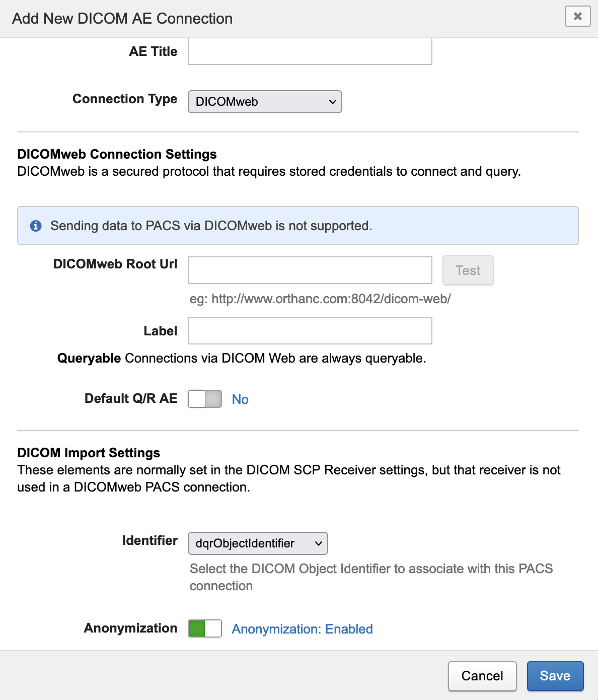
Task: Click the Save button
Action: pyautogui.click(x=555, y=676)
